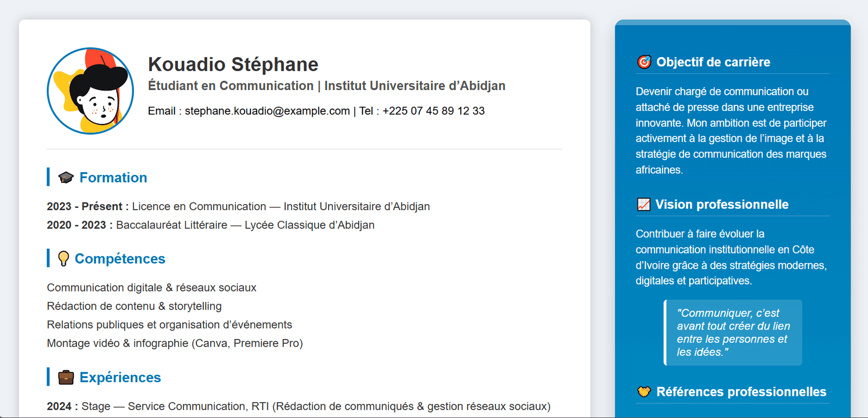Select the Compétences section heading
Image resolution: width=868 pixels, height=418 pixels.
120,259
